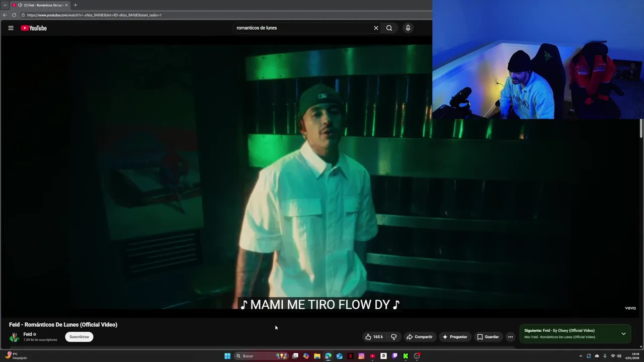
Task: Open File Explorer from taskbar
Action: (317, 356)
